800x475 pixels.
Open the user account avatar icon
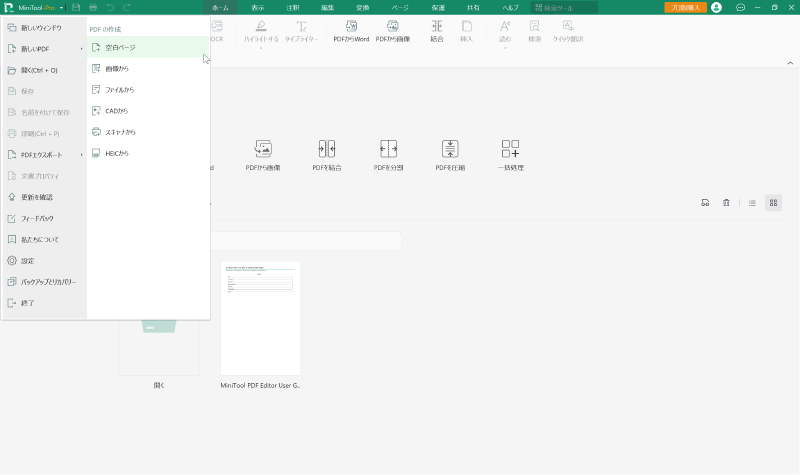tap(716, 7)
